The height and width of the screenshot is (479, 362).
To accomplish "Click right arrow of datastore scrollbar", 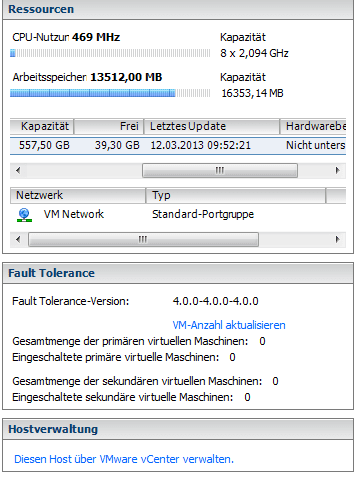I will (x=338, y=170).
